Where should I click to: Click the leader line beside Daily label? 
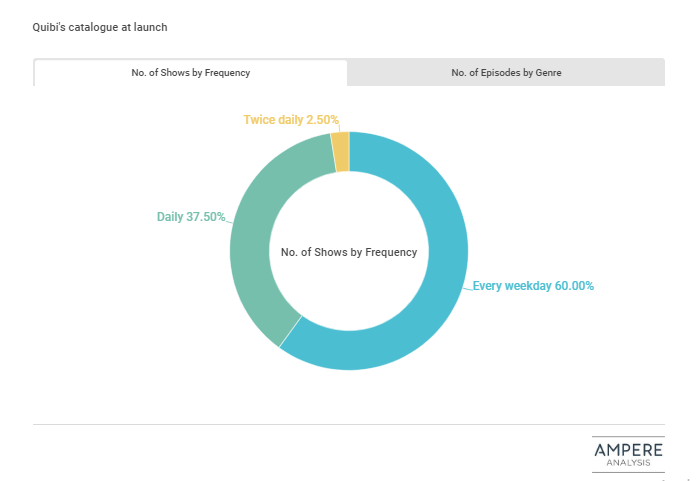[x=229, y=219]
